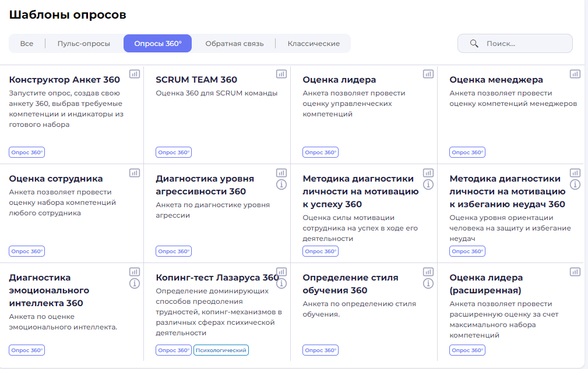This screenshot has height=369, width=588.
Task: Click info icon on Методика мотивации к успеху card
Action: coord(428,185)
